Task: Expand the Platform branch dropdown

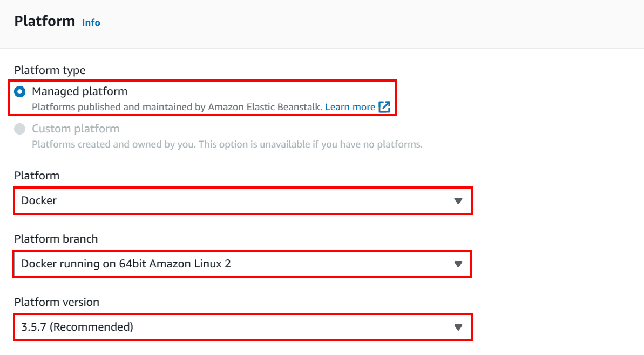Action: pos(238,264)
